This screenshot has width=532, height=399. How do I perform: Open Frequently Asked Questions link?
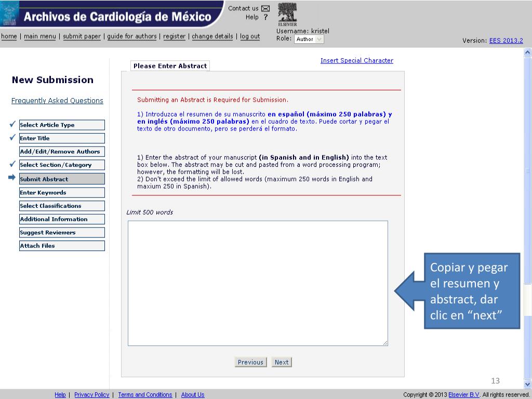pyautogui.click(x=57, y=100)
